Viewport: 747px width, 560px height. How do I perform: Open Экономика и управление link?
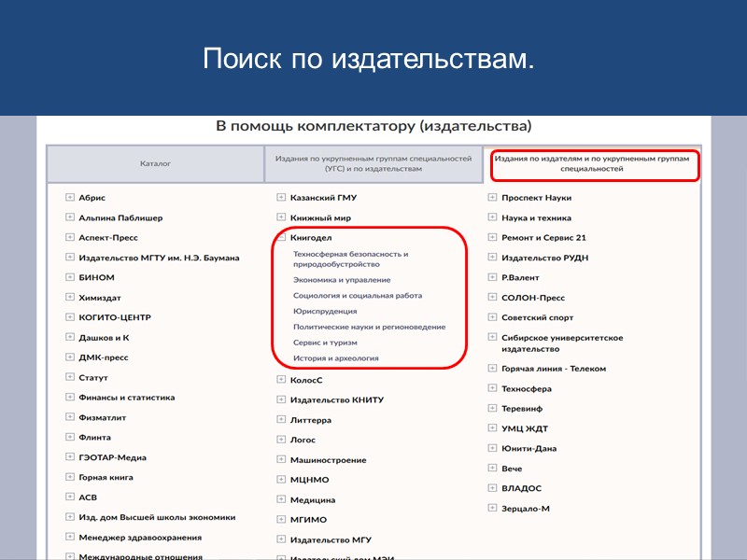342,280
